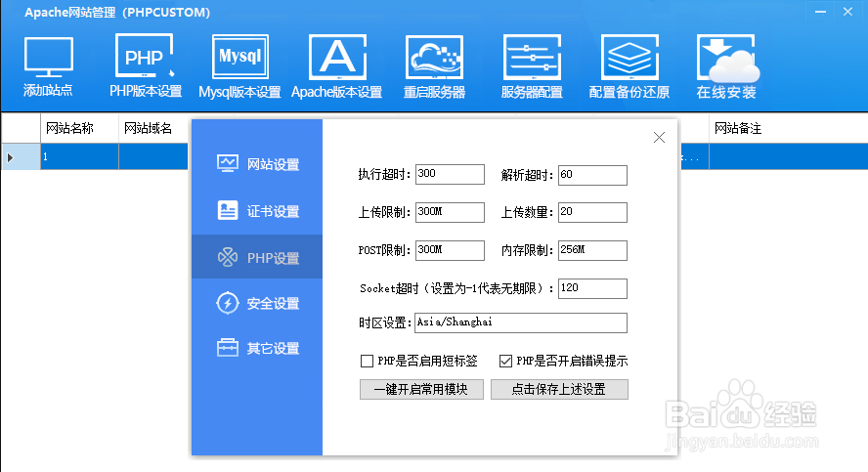
Task: Focus the 上传限制 input field
Action: click(x=450, y=212)
